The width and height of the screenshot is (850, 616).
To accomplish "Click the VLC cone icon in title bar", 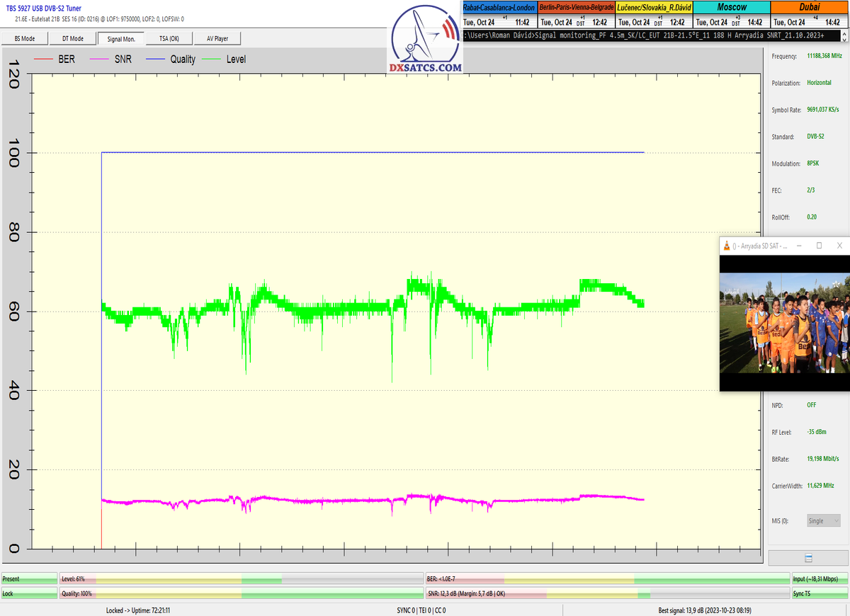I will pos(726,246).
